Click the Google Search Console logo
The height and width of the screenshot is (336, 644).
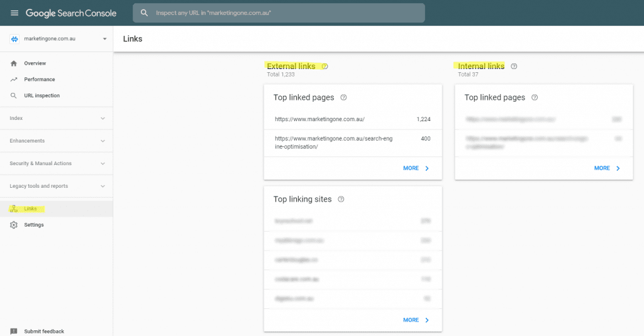71,13
